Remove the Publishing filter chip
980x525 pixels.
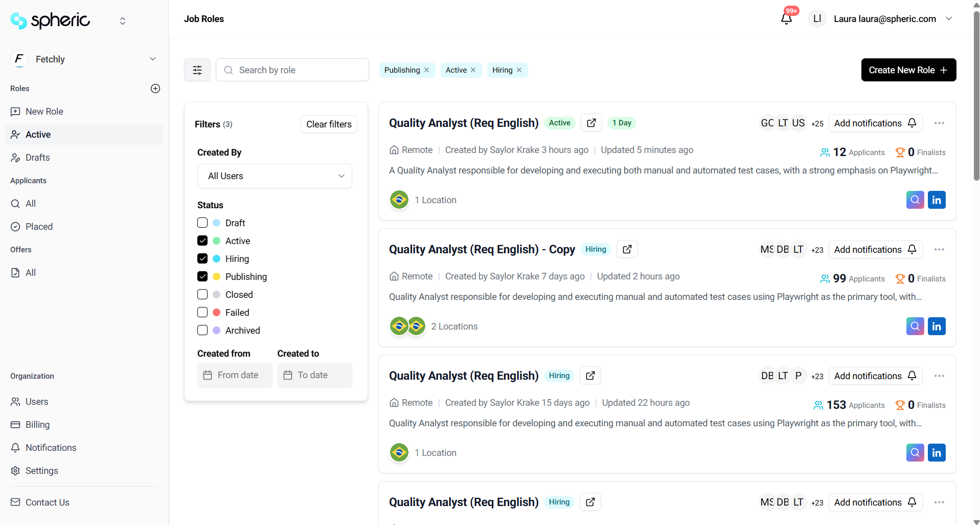427,70
